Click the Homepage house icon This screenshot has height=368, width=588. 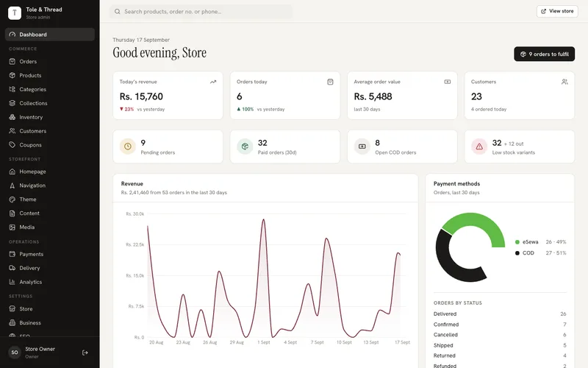(12, 171)
